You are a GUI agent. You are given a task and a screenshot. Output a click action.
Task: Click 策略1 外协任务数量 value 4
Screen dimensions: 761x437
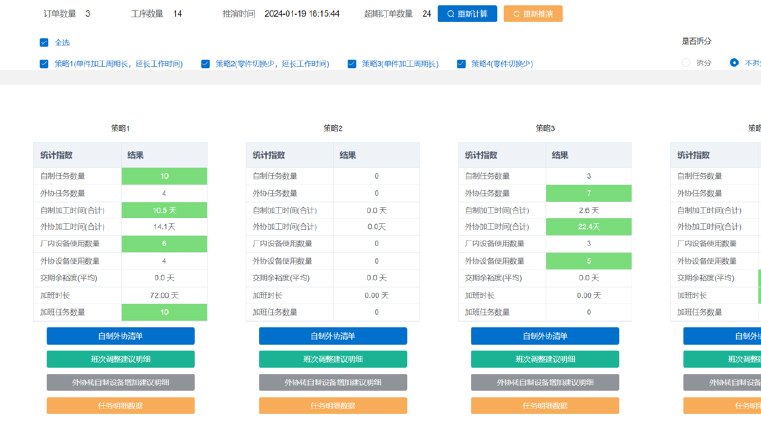click(164, 193)
